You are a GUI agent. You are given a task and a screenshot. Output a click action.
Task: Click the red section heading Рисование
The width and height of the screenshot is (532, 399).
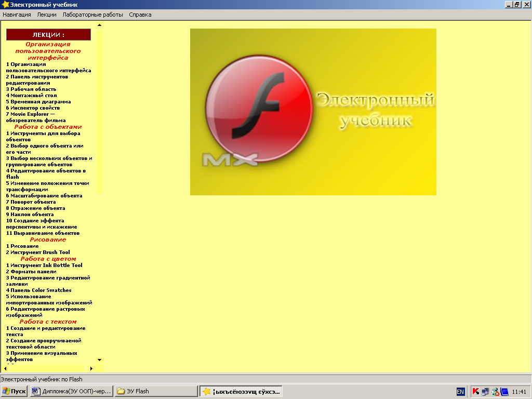[48, 240]
